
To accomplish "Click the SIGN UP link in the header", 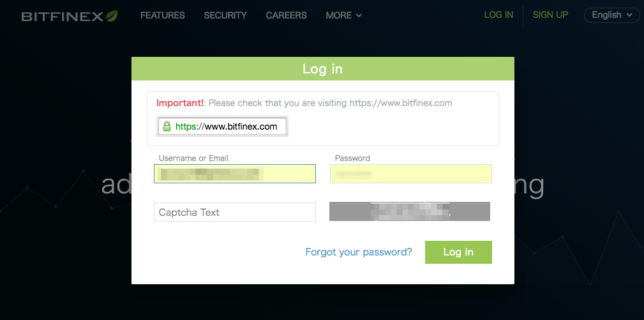I will 550,15.
